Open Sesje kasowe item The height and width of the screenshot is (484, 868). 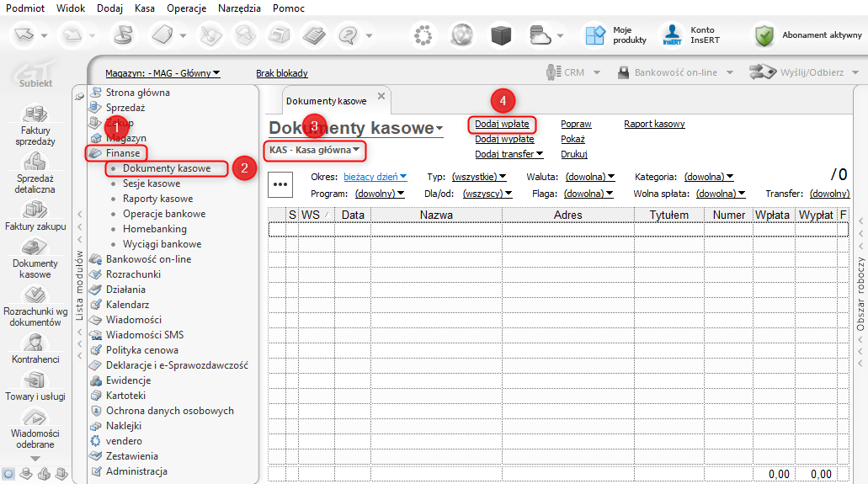pos(152,183)
